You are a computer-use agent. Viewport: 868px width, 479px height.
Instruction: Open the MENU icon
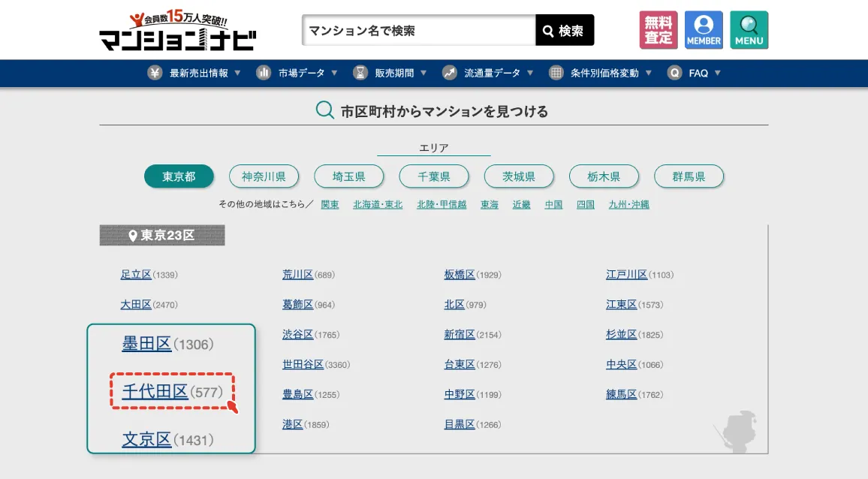[749, 29]
